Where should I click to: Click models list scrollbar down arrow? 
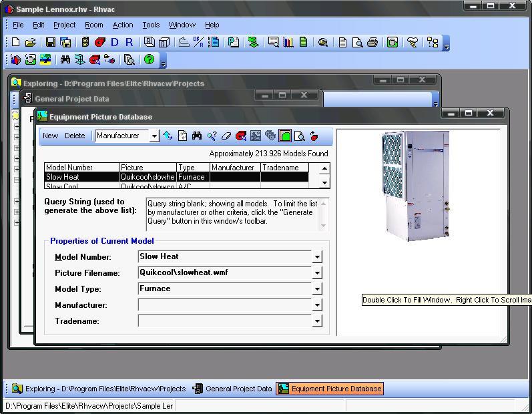[324, 183]
